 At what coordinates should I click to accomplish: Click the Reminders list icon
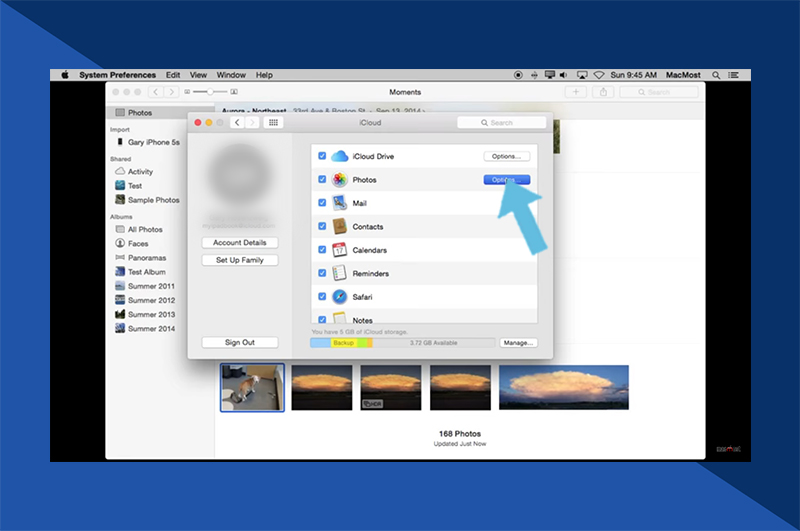(x=339, y=273)
